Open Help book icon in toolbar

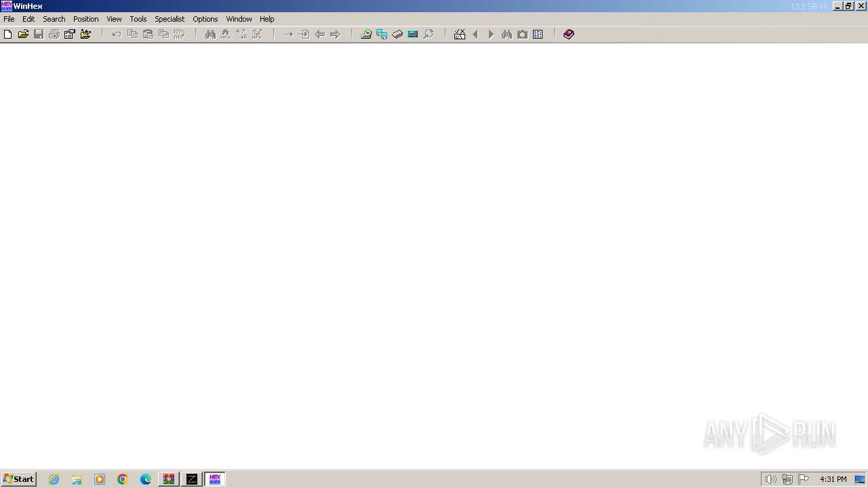tap(569, 34)
